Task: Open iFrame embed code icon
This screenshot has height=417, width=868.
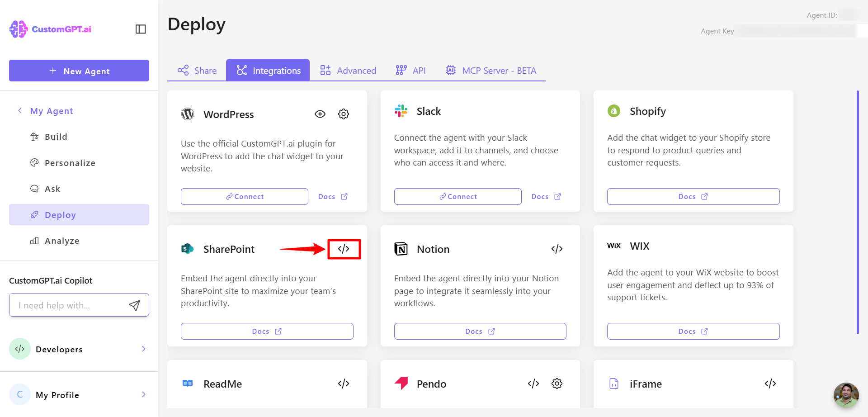Action: pos(770,384)
